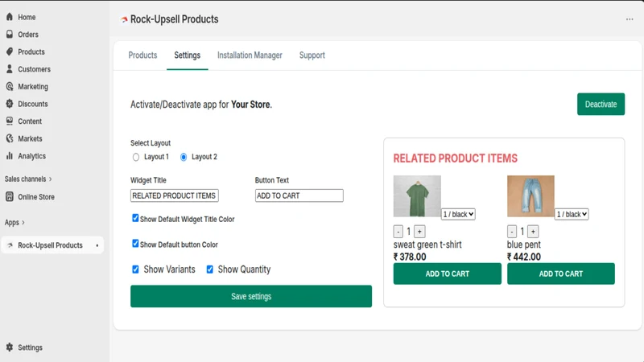Click the blue pent product name

coord(524,245)
